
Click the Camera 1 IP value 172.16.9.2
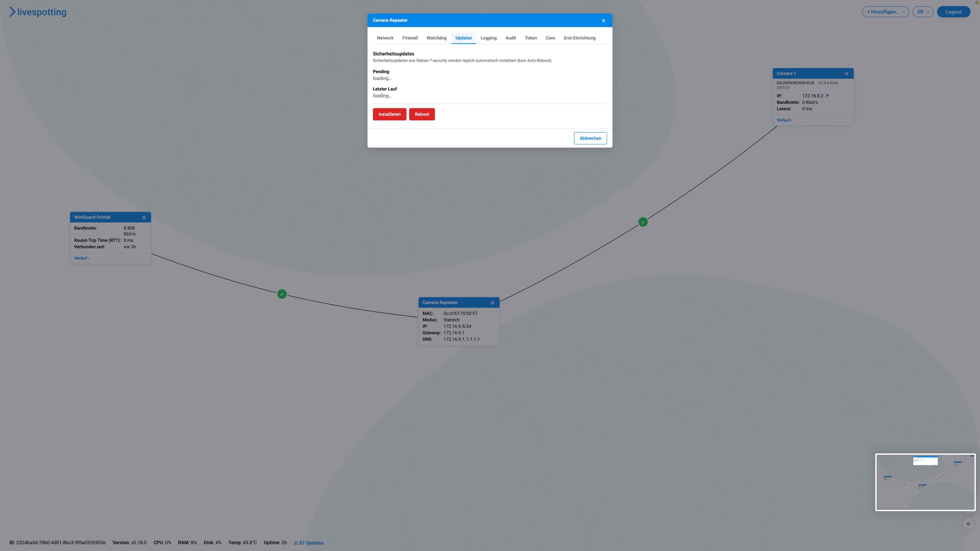pos(812,96)
